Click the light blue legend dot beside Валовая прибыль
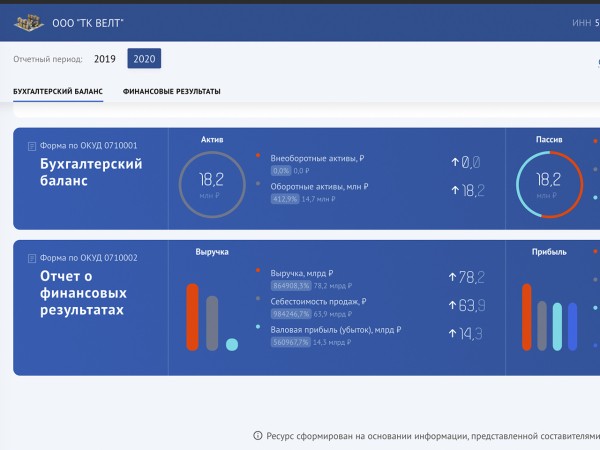Screen dimensions: 600x450 pyautogui.click(x=258, y=327)
